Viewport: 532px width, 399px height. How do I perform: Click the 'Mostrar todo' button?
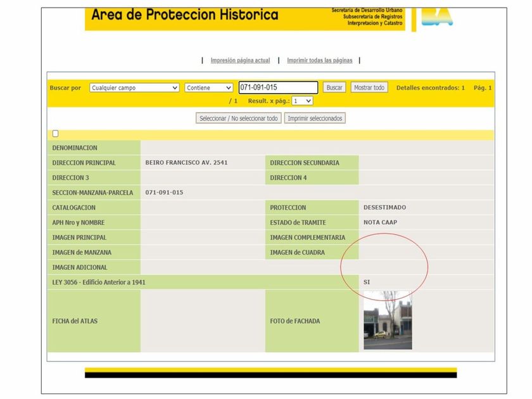[x=369, y=88]
